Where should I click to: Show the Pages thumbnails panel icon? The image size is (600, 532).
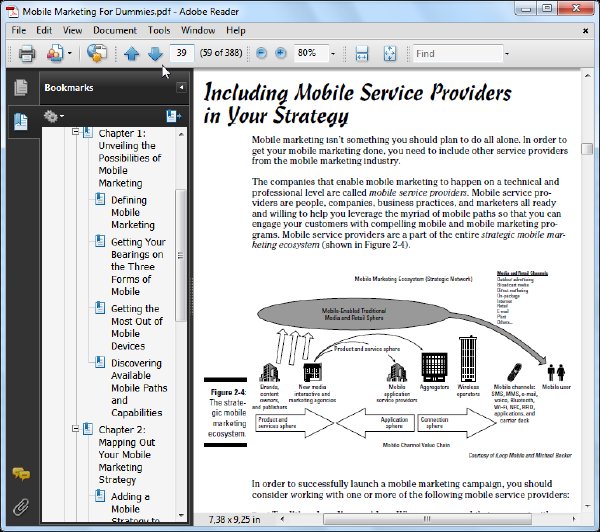(x=21, y=87)
